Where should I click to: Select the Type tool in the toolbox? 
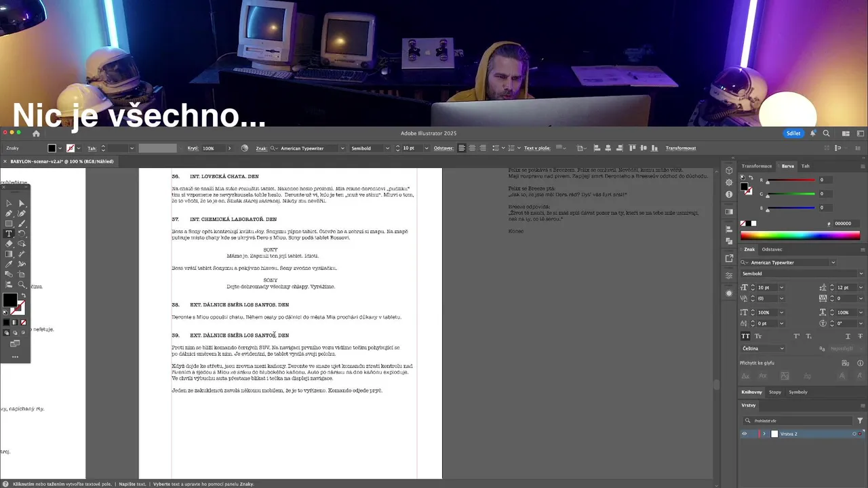tap(9, 233)
